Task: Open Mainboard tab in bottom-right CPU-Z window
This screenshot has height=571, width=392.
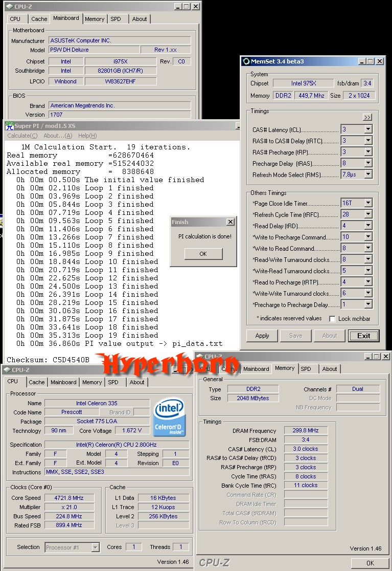Action: click(x=256, y=369)
